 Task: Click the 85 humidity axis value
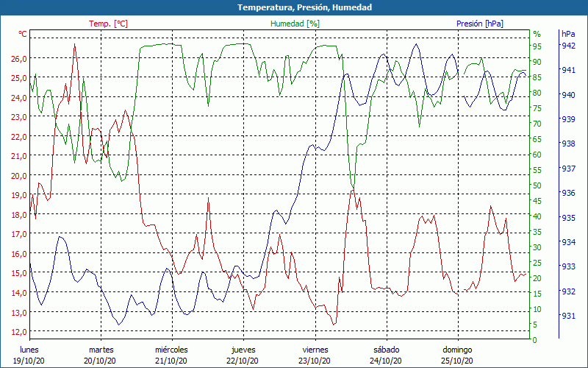pos(537,77)
